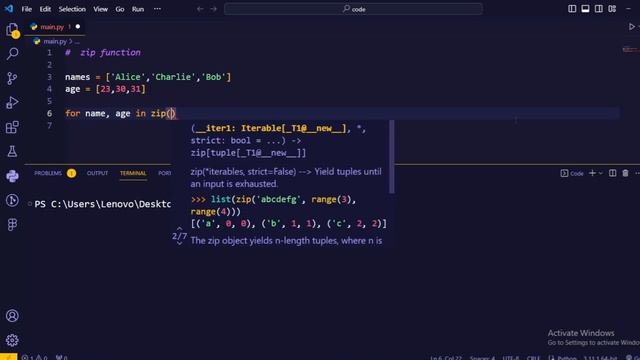Kill terminal with trash icon
Screen dimensions: 640x360
(x=625, y=173)
